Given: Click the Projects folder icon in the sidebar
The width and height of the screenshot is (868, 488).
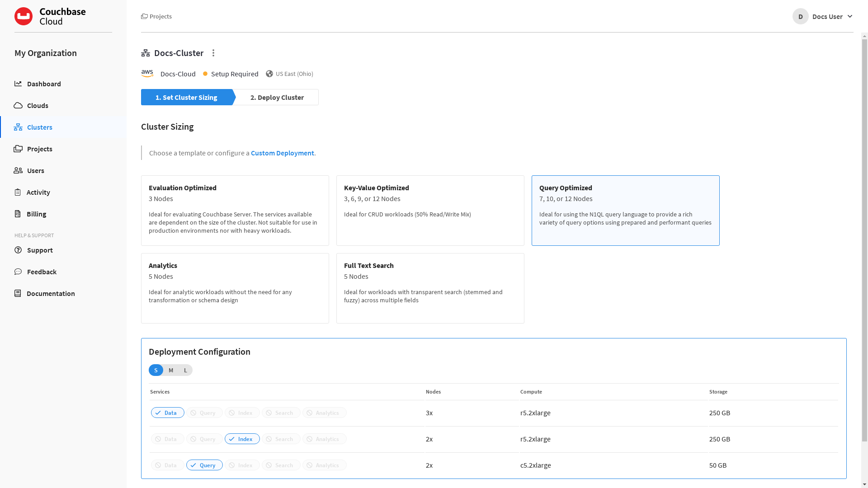Looking at the screenshot, I should (x=18, y=149).
